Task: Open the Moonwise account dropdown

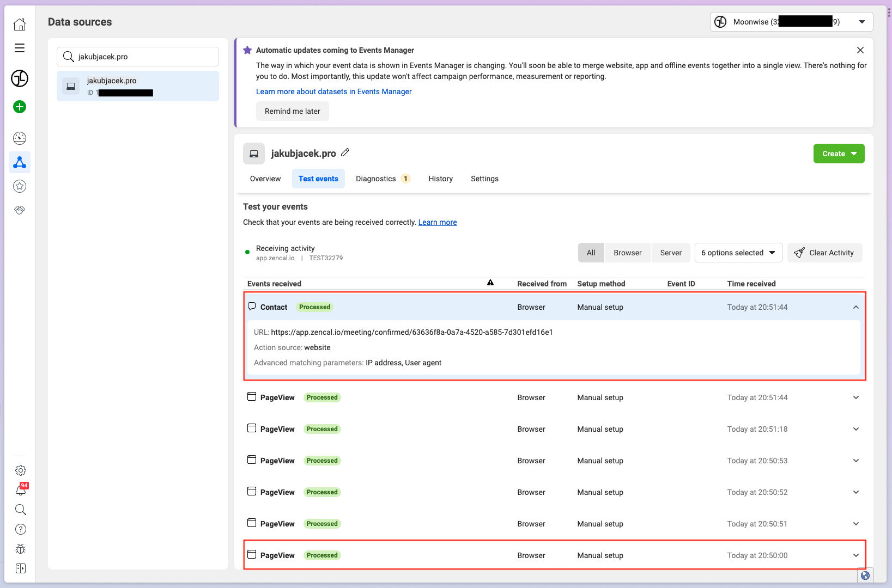Action: (x=790, y=22)
